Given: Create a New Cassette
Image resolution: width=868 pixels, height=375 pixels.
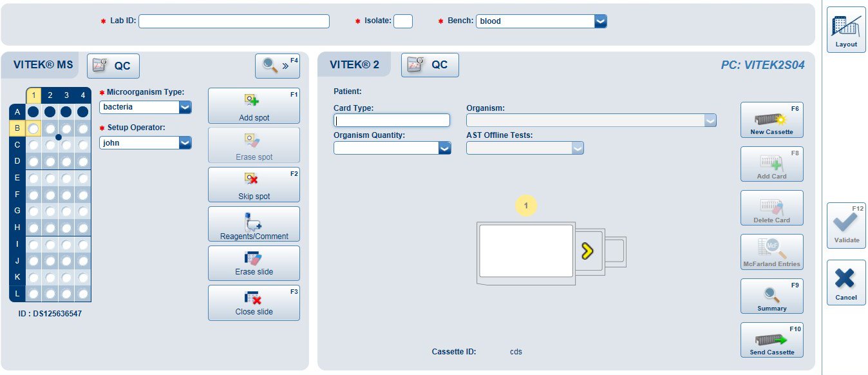Looking at the screenshot, I should point(772,120).
